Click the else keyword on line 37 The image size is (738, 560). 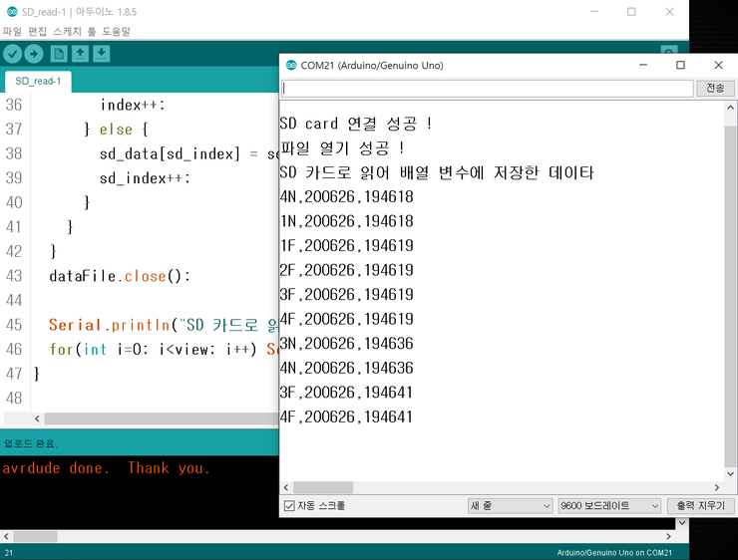[116, 130]
